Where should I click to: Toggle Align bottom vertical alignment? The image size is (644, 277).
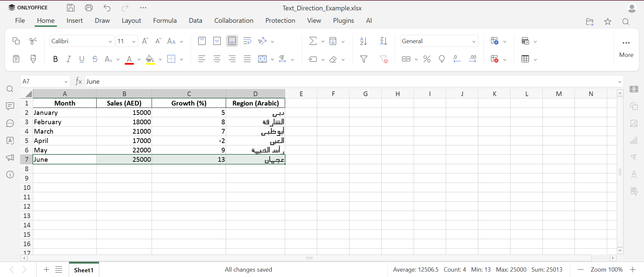[x=232, y=41]
